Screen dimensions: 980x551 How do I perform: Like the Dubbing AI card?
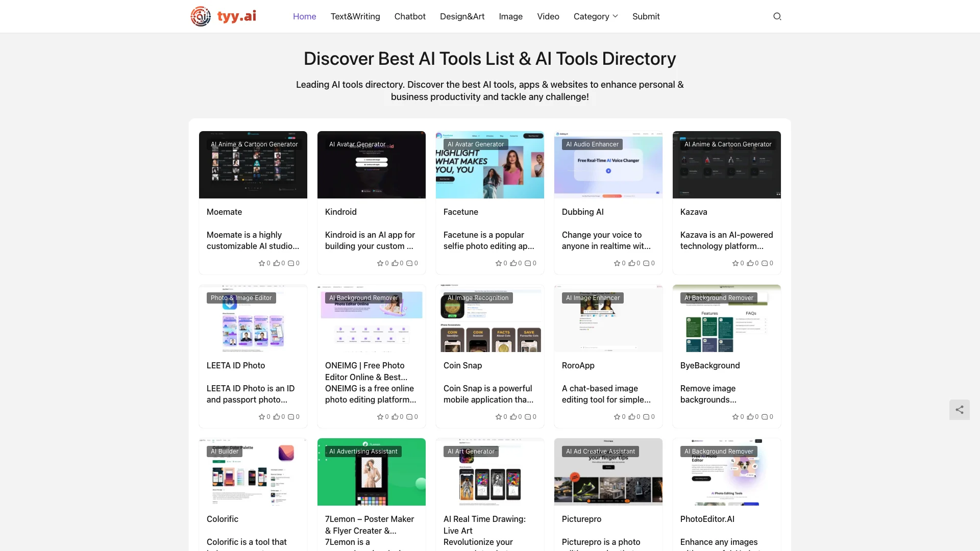(631, 263)
